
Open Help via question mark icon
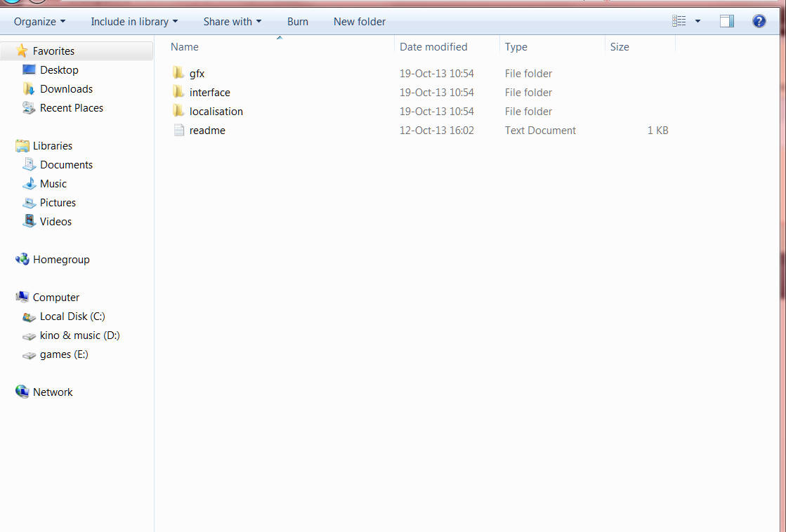click(x=759, y=21)
